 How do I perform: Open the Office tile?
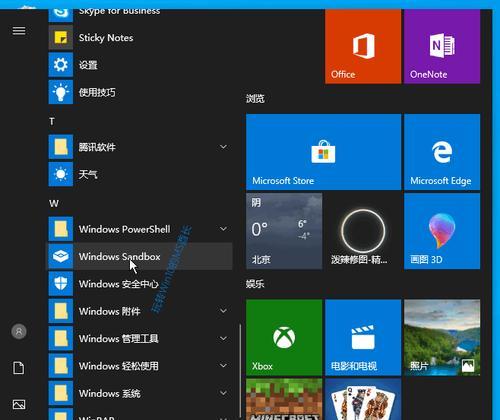[363, 46]
